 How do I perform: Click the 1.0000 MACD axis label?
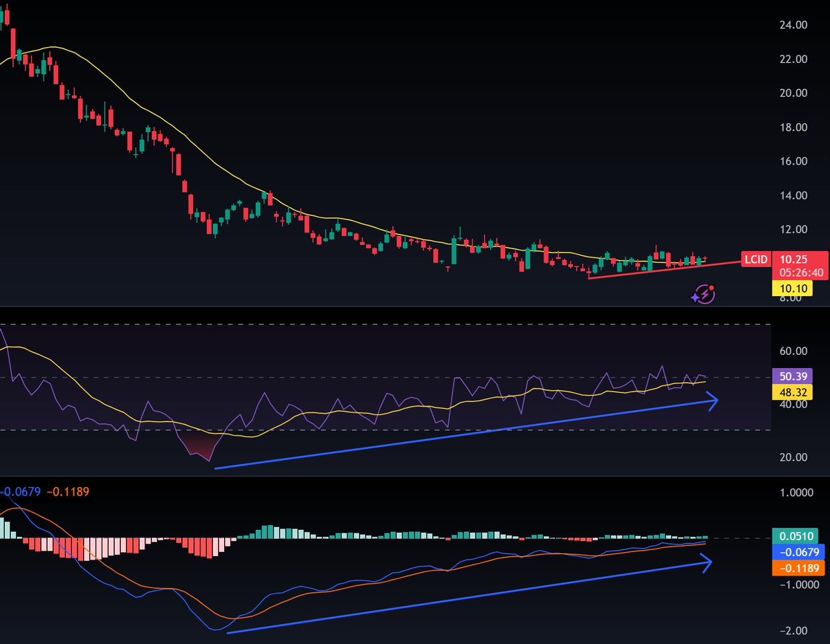[x=796, y=493]
